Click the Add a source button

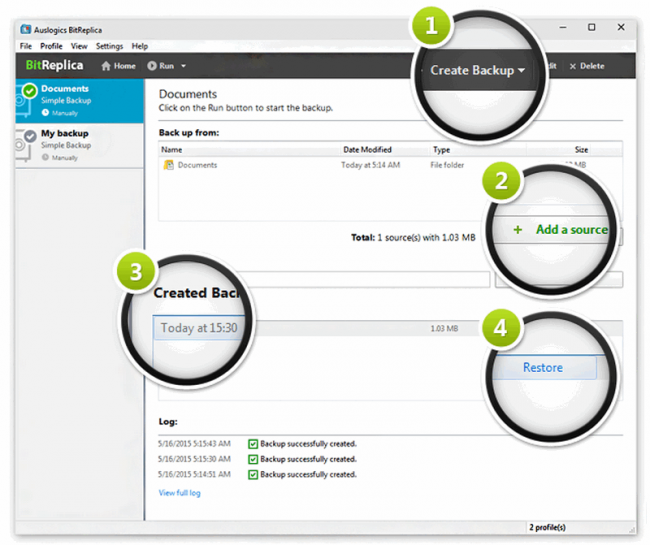pyautogui.click(x=558, y=229)
